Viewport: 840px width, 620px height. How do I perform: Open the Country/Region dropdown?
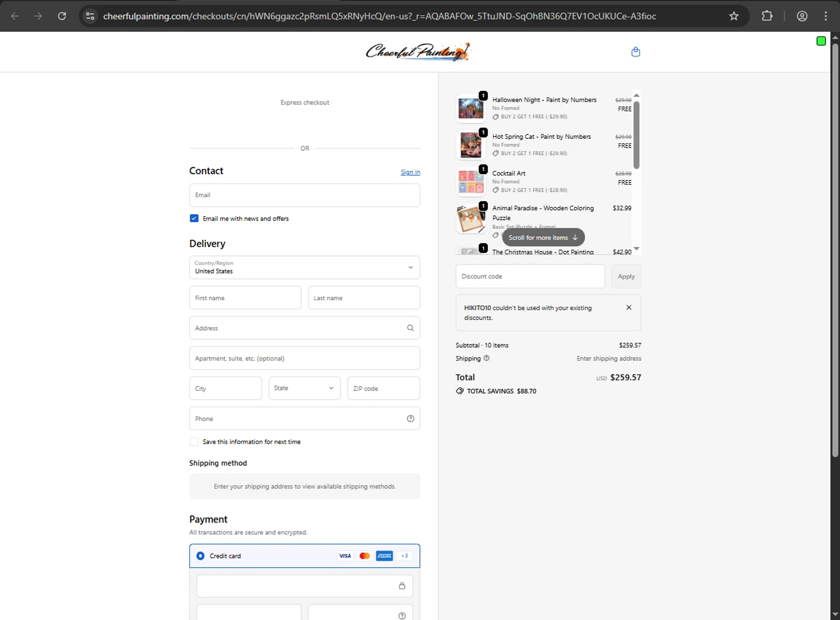coord(305,267)
